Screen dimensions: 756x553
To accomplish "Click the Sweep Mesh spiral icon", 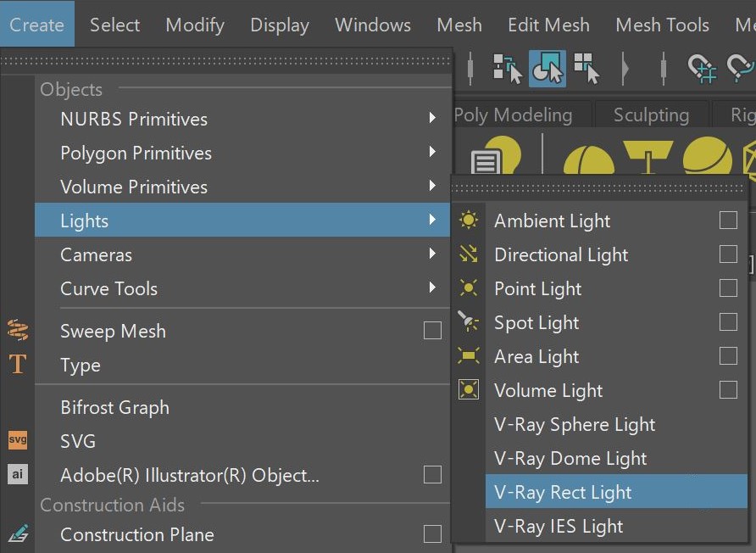I will [x=18, y=330].
